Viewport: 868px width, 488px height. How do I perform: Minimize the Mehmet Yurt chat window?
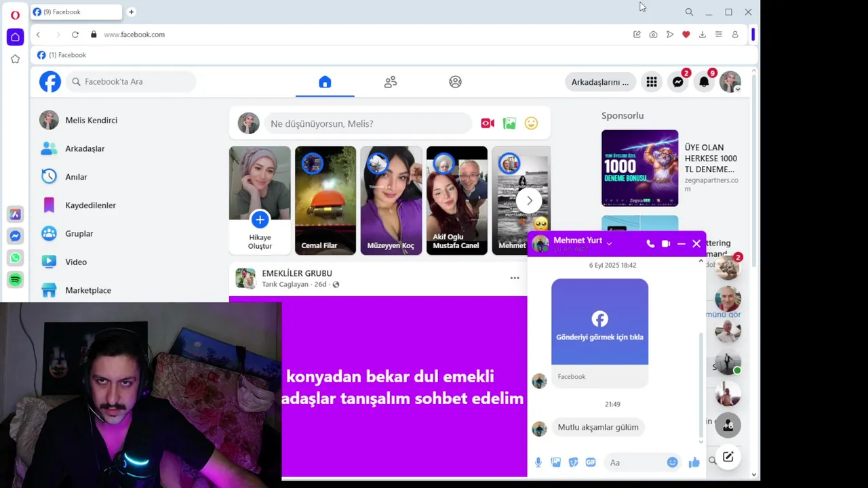[682, 244]
